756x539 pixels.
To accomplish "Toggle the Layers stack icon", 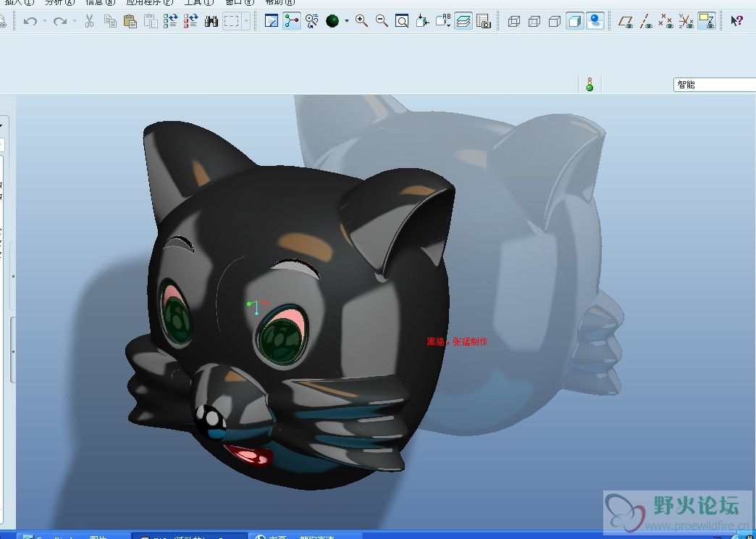I will (x=463, y=21).
